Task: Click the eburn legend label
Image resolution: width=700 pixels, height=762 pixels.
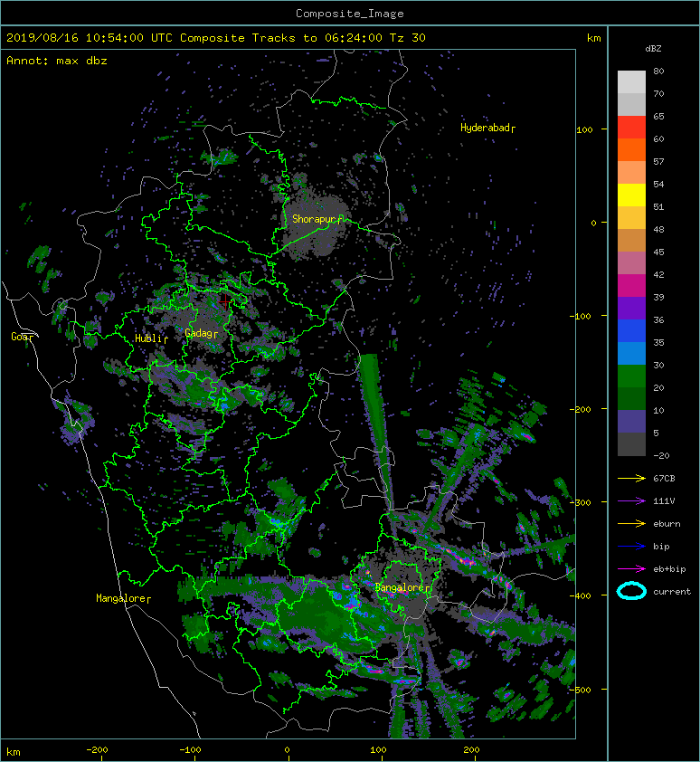Action: pyautogui.click(x=667, y=523)
